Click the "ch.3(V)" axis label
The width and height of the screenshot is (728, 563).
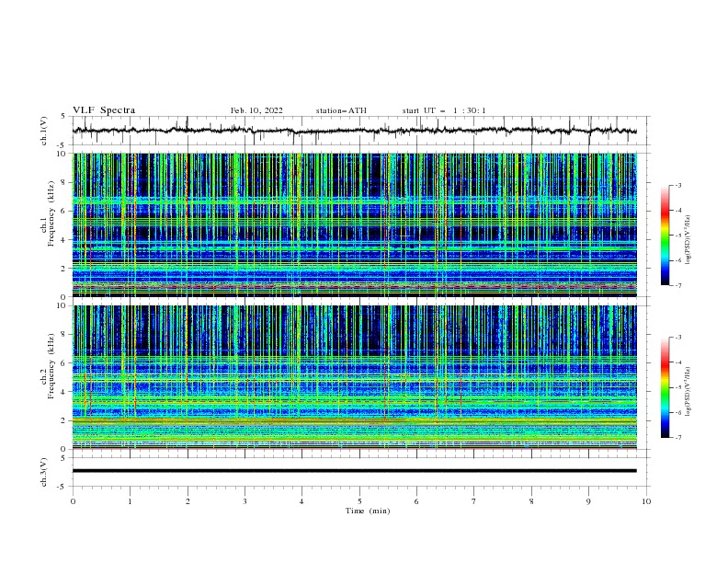click(44, 472)
